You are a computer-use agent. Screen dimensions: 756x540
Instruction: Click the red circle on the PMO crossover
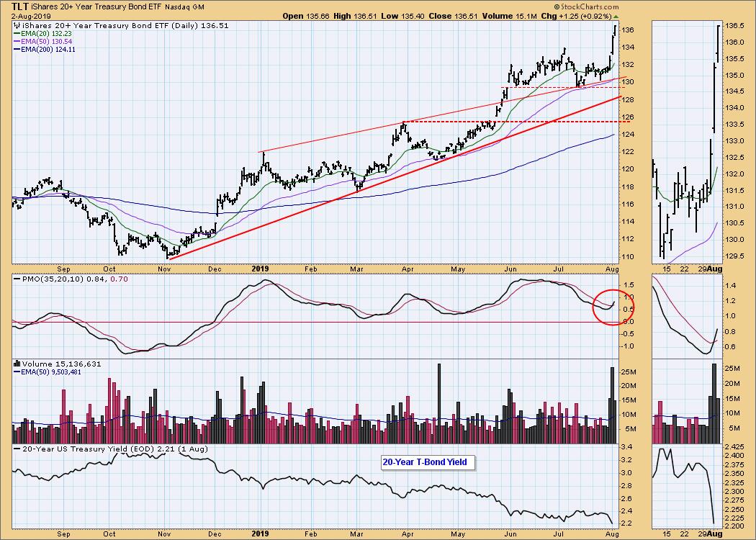(x=612, y=307)
